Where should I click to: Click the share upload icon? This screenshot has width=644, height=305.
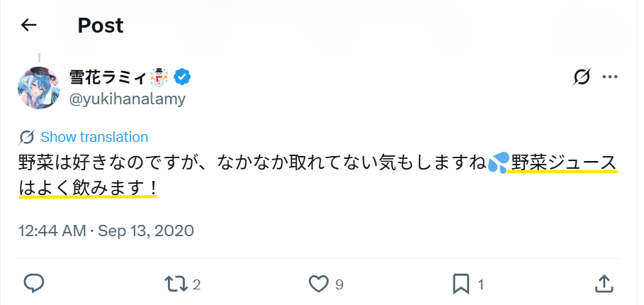coord(604,284)
